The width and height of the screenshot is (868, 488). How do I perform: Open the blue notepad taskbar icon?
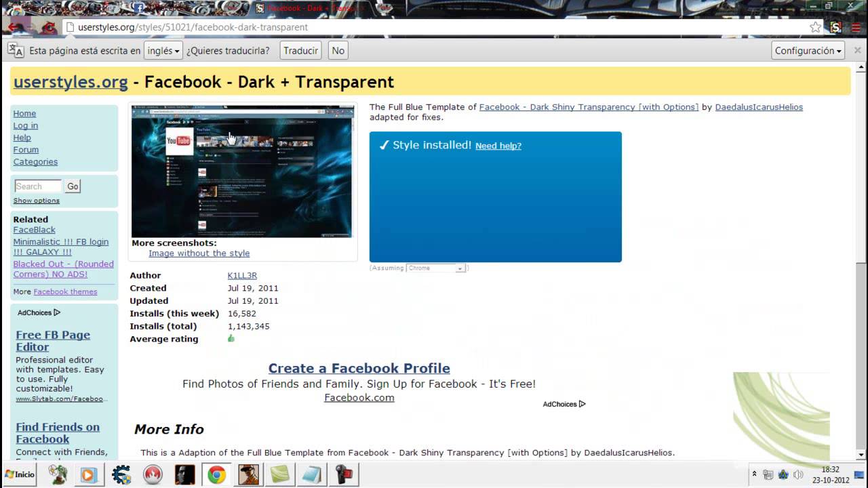click(312, 475)
